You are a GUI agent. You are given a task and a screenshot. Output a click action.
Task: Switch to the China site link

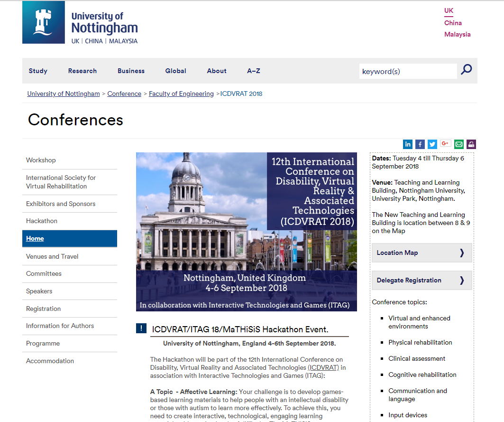[x=453, y=23]
